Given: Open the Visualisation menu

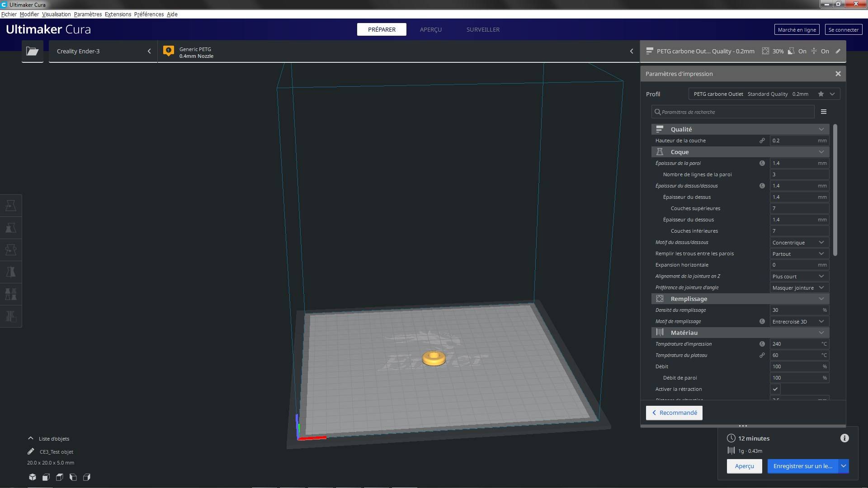Looking at the screenshot, I should 57,14.
